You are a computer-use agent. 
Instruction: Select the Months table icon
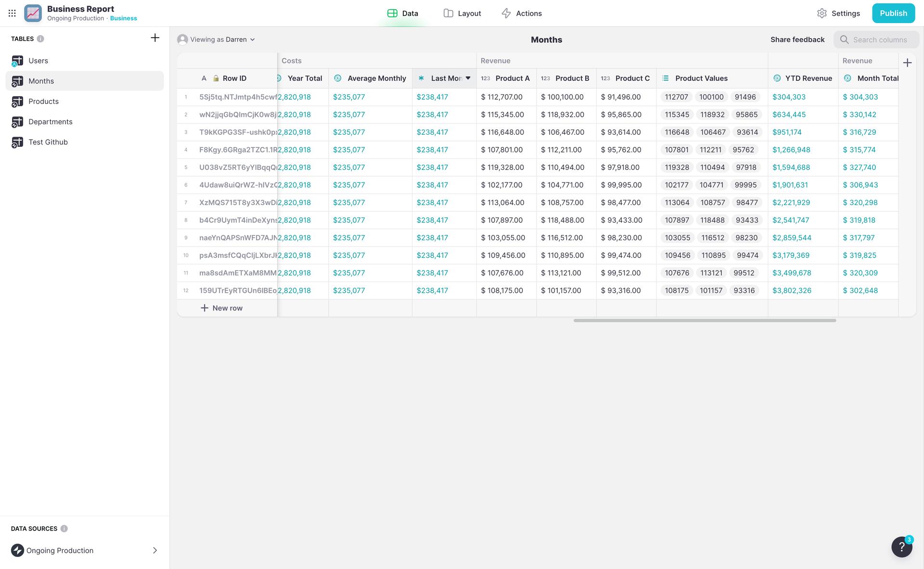coord(18,81)
